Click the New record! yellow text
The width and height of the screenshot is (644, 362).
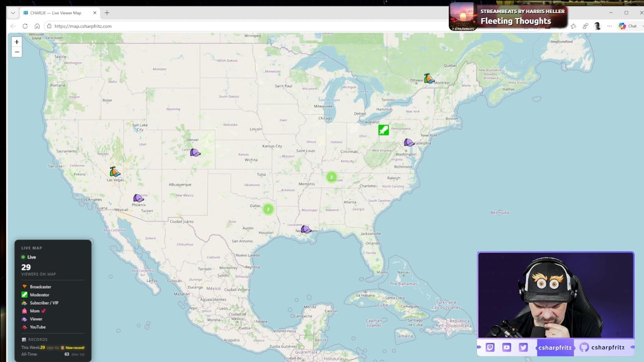click(x=75, y=347)
